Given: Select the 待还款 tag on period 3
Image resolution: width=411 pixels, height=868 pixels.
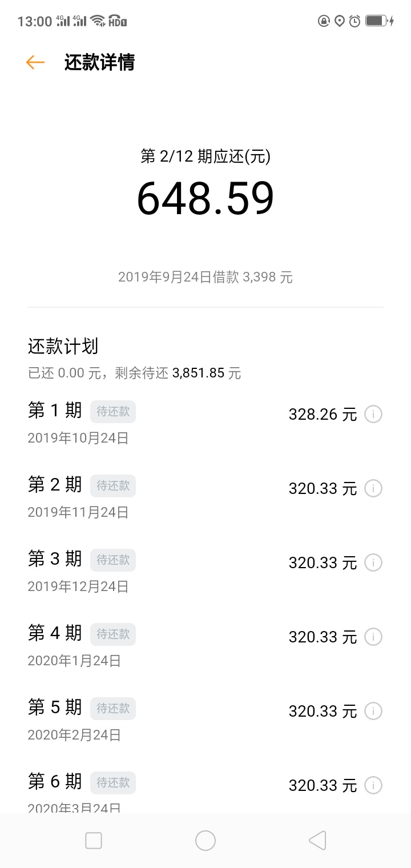Looking at the screenshot, I should click(x=113, y=560).
